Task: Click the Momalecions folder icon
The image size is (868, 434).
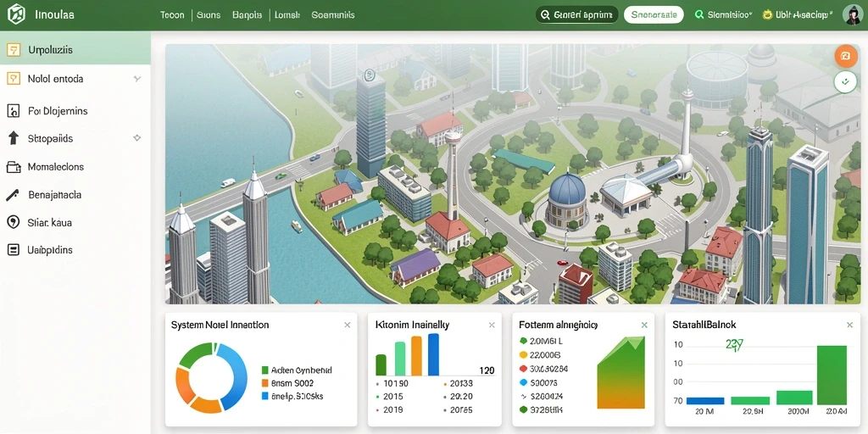Action: [14, 167]
